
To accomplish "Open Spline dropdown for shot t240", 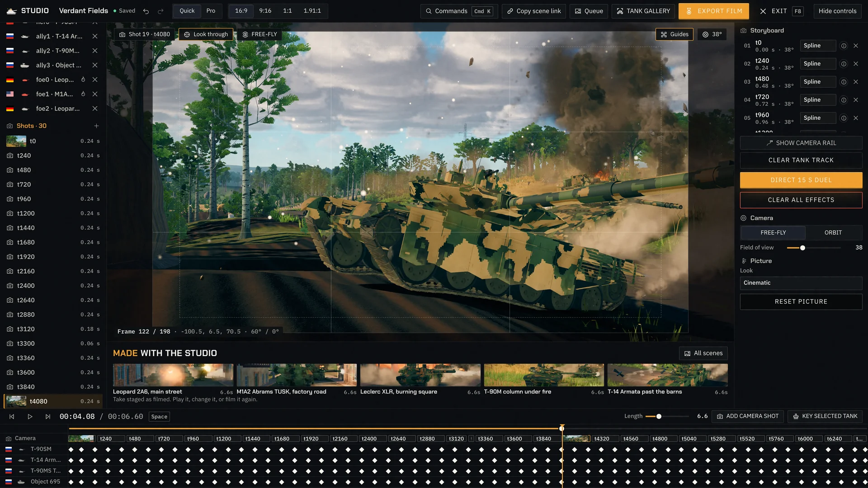I will coord(818,64).
